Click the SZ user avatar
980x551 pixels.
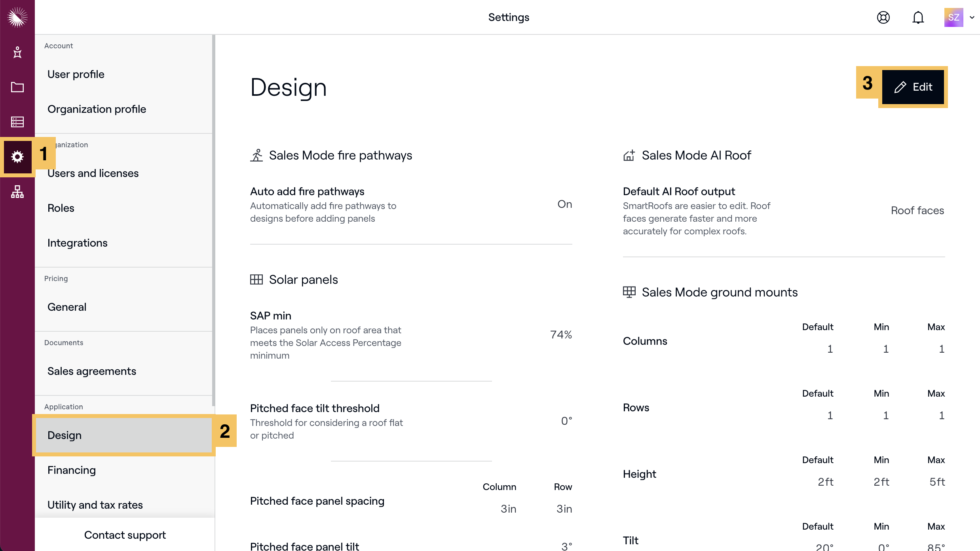pyautogui.click(x=953, y=17)
